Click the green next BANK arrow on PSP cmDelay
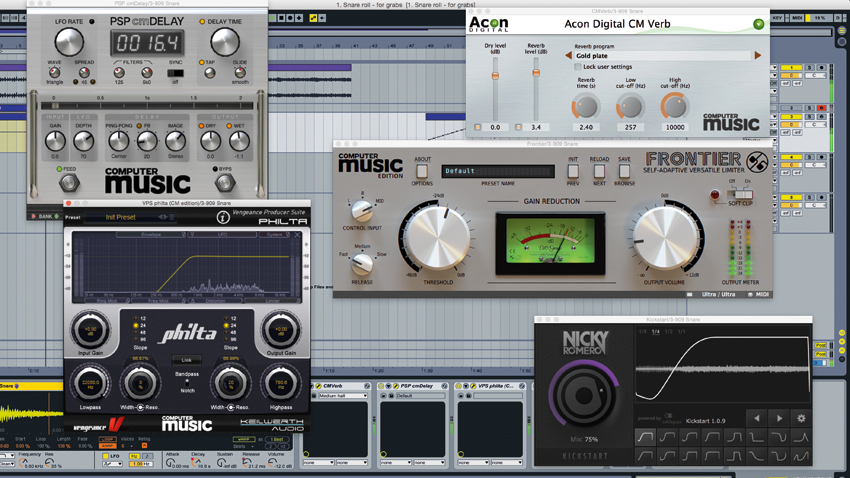850x478 pixels. point(56,216)
